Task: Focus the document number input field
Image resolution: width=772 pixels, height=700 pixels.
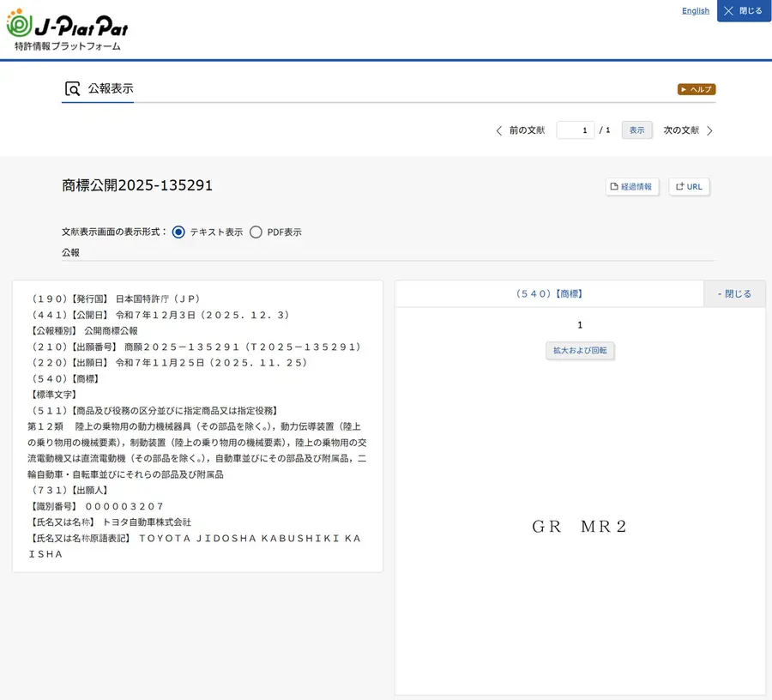Action: tap(575, 130)
